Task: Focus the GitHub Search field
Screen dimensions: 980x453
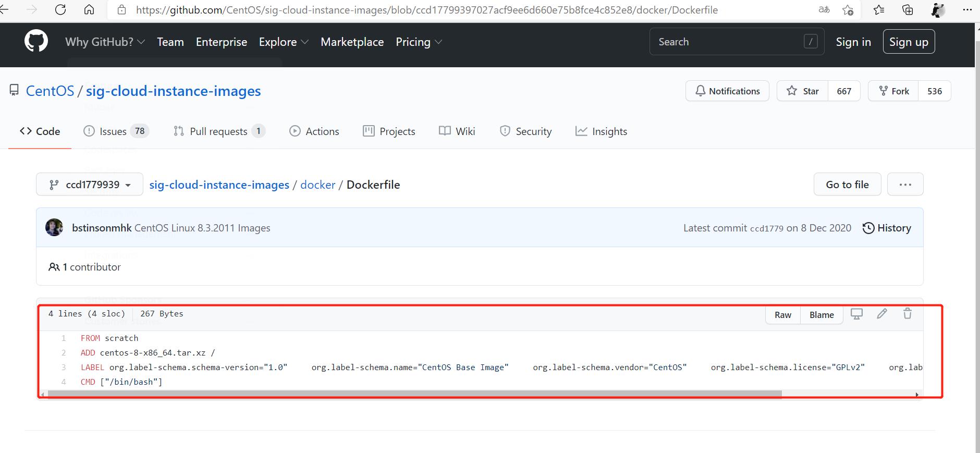Action: (x=737, y=42)
